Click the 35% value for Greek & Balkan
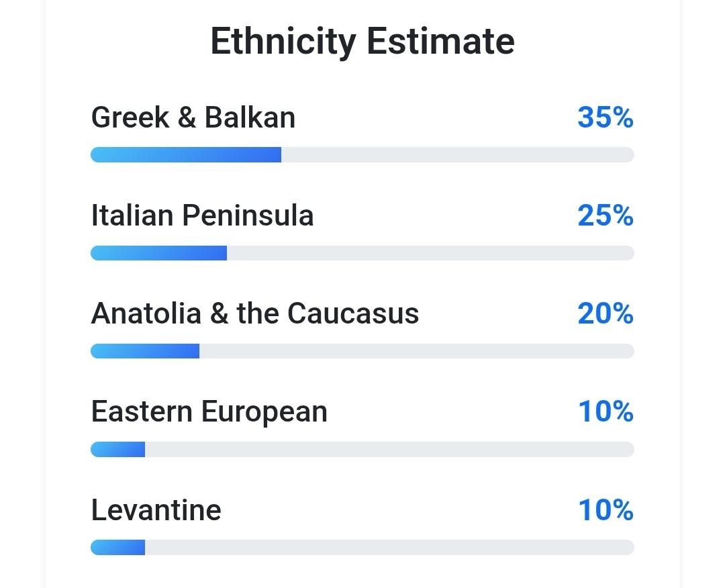 coord(605,117)
